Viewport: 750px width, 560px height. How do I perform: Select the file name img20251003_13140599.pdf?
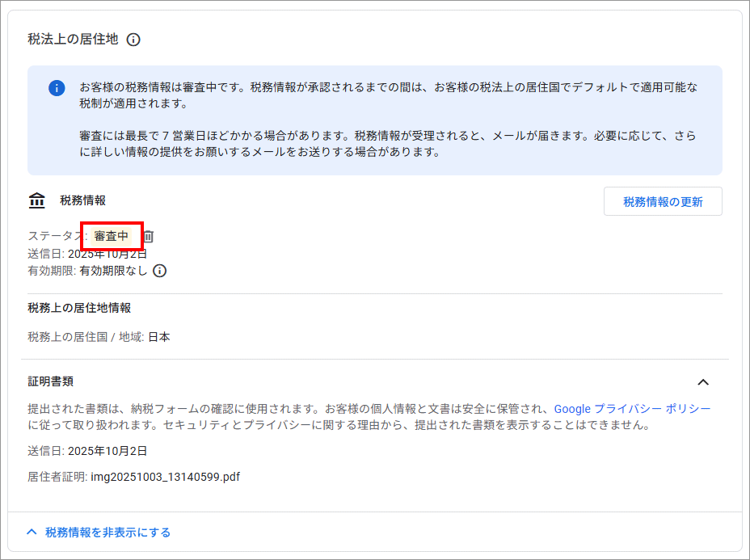click(x=165, y=477)
